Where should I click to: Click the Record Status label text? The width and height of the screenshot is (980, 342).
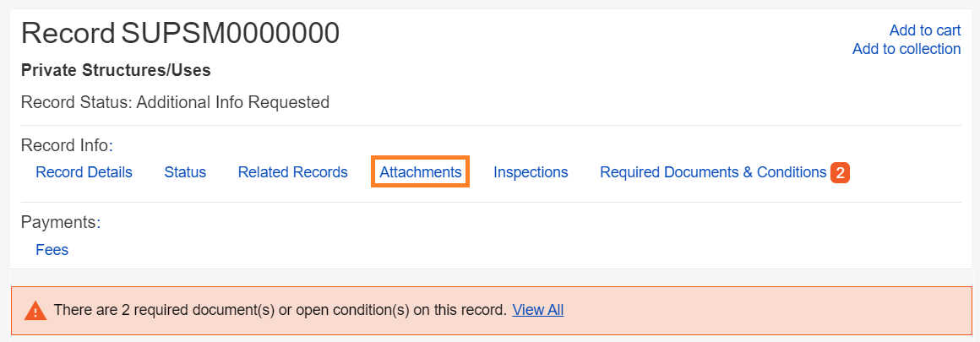point(76,103)
